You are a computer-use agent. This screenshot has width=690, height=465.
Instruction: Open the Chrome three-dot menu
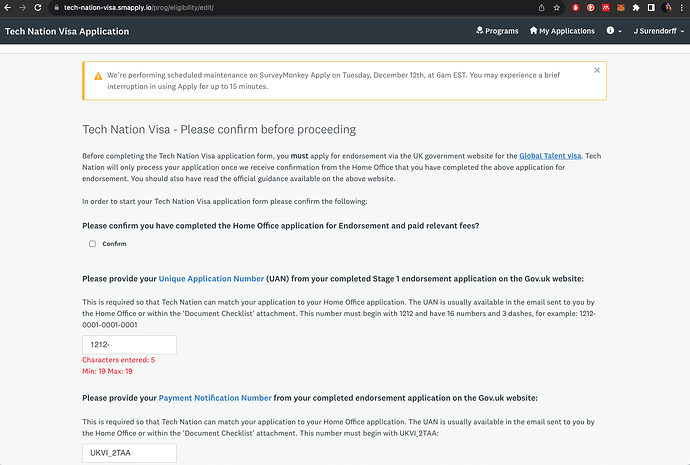[x=682, y=7]
